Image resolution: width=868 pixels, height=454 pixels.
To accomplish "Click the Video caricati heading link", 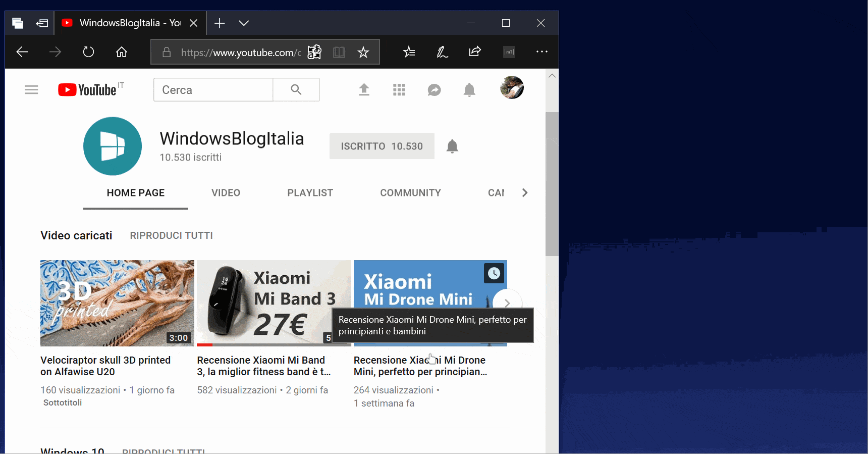I will [76, 235].
